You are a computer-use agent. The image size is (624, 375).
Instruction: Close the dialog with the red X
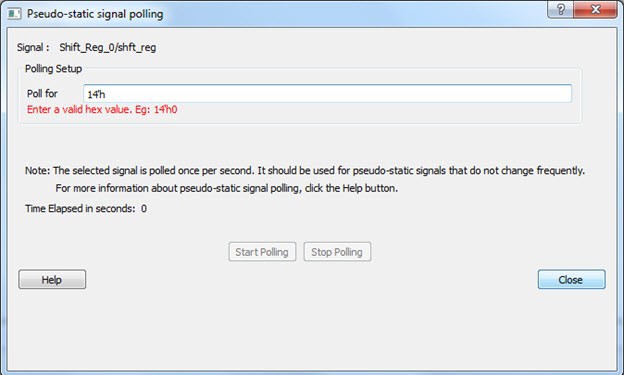[595, 9]
